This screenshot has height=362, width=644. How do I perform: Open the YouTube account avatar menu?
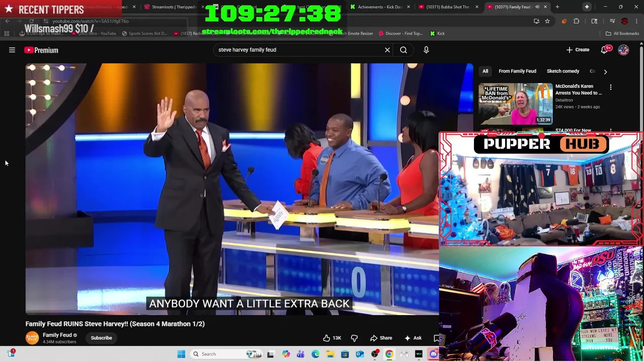tap(623, 50)
